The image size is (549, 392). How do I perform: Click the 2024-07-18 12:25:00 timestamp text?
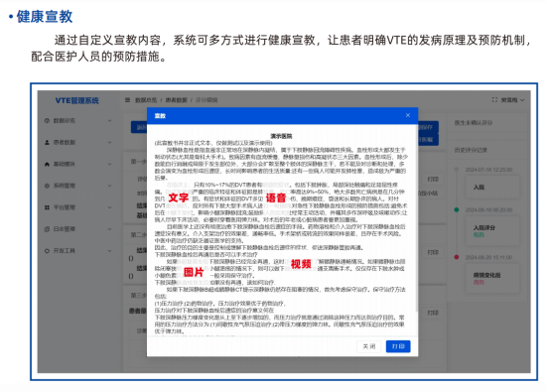click(488, 170)
